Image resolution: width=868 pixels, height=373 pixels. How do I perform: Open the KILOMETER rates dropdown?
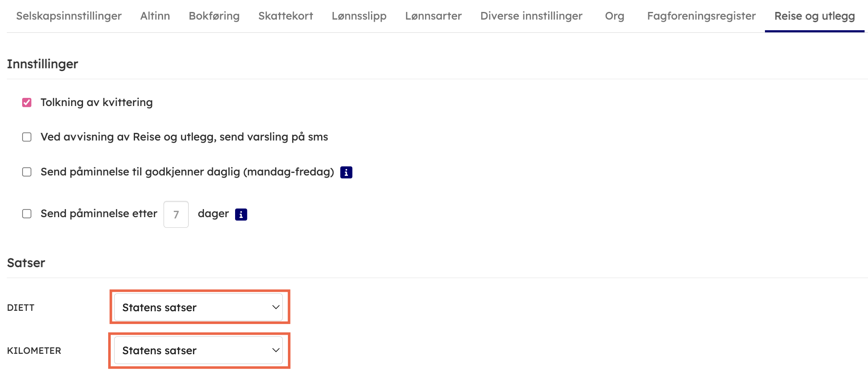(x=198, y=350)
